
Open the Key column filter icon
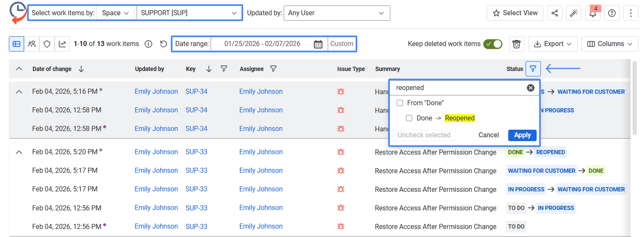click(x=224, y=69)
